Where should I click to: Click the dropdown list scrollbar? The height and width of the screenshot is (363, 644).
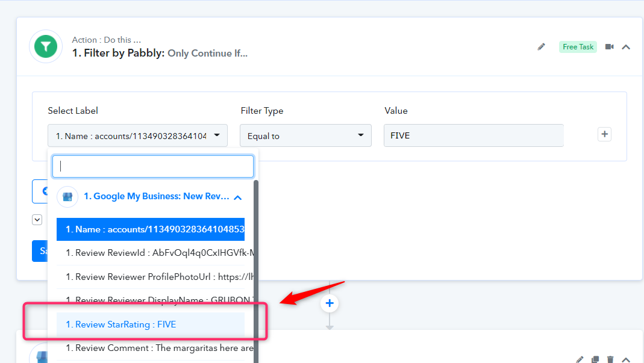(x=256, y=271)
